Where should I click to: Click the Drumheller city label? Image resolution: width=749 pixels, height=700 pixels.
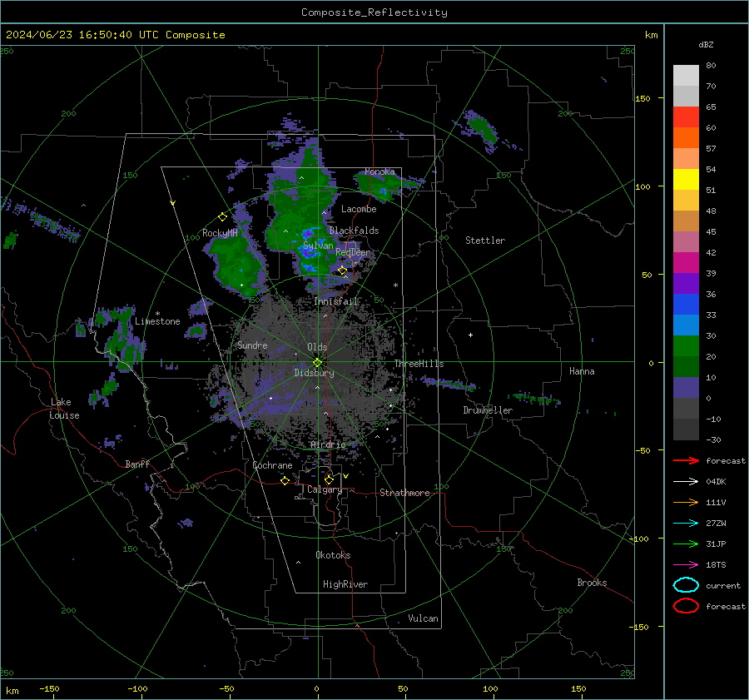(488, 410)
